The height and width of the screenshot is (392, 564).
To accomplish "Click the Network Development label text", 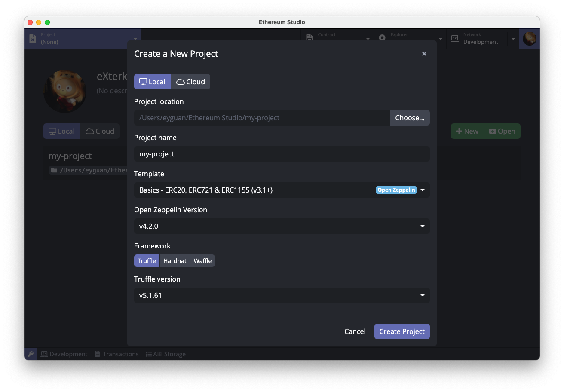I will (x=481, y=42).
